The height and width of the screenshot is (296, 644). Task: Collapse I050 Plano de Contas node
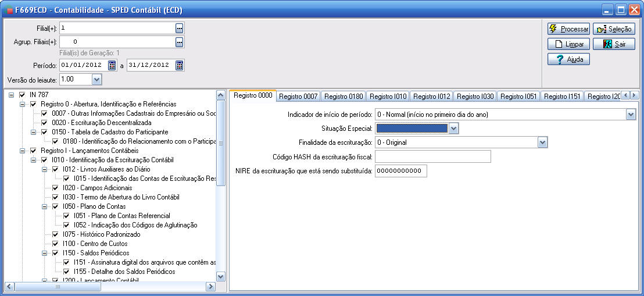click(x=44, y=206)
